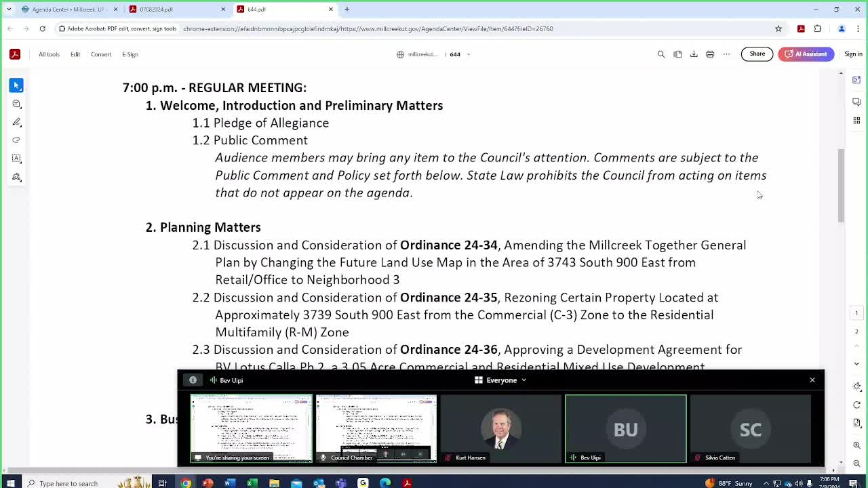Open Microsoft Word from the taskbar

click(230, 483)
